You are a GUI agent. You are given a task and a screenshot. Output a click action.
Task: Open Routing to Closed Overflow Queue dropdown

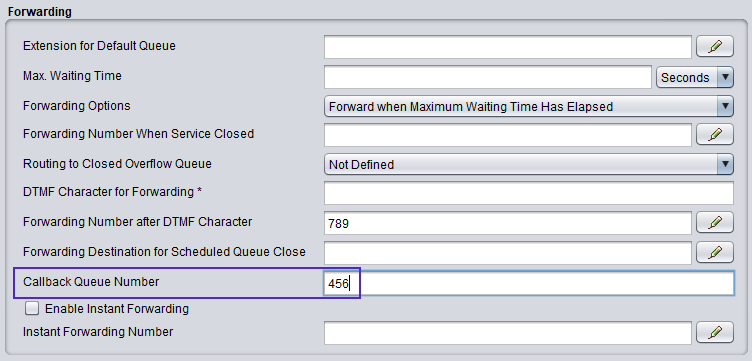click(x=529, y=164)
